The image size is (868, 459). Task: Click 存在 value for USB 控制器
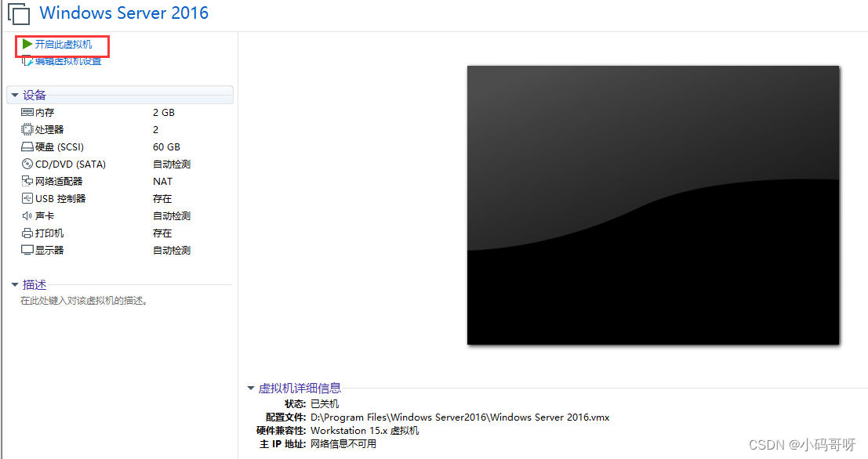[x=162, y=198]
